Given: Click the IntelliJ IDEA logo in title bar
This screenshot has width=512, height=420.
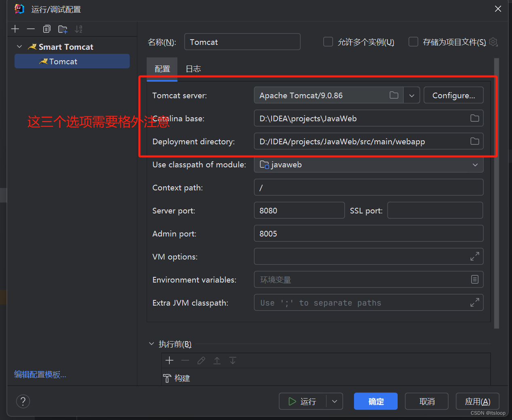Looking at the screenshot, I should tap(19, 9).
